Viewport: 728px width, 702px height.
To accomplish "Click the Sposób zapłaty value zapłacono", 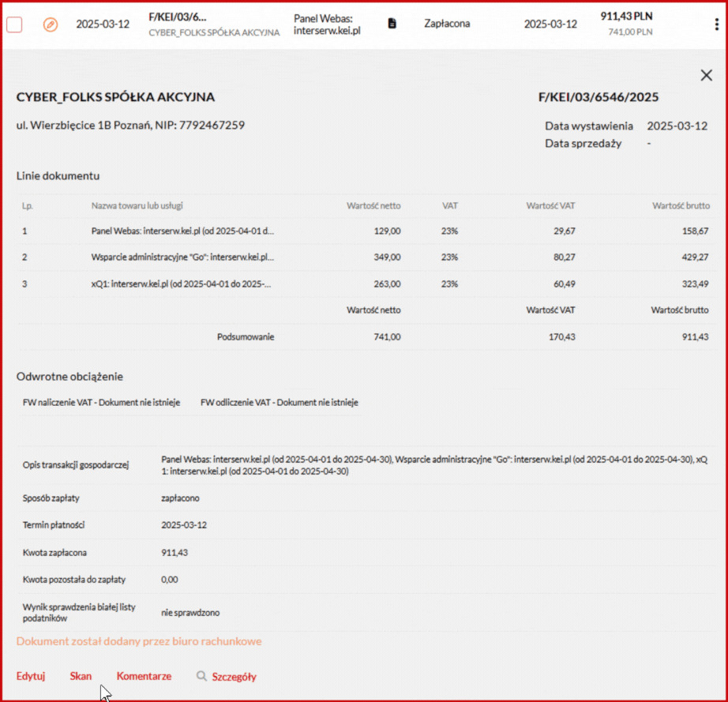I will 180,498.
